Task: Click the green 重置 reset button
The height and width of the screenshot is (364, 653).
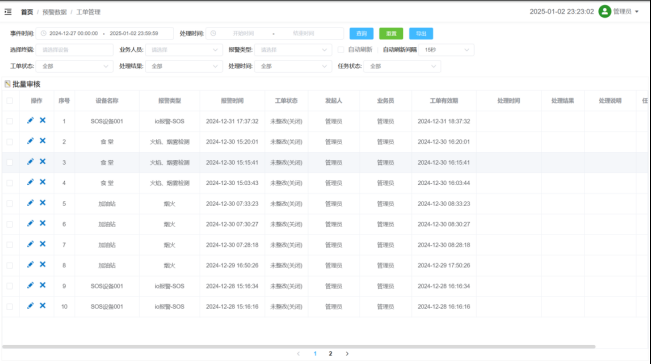Action: 391,33
